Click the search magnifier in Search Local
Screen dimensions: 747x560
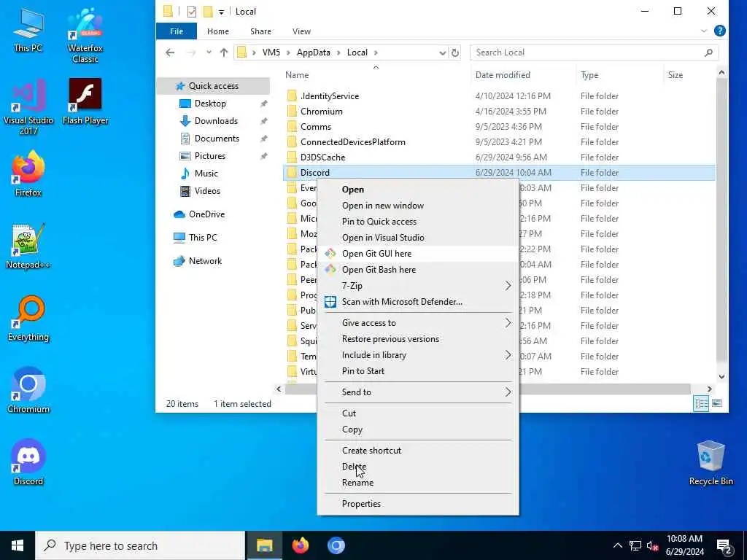point(708,52)
